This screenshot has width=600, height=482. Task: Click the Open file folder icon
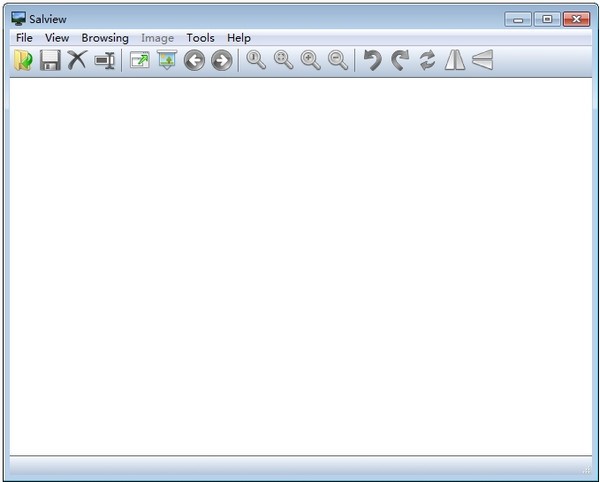click(23, 61)
